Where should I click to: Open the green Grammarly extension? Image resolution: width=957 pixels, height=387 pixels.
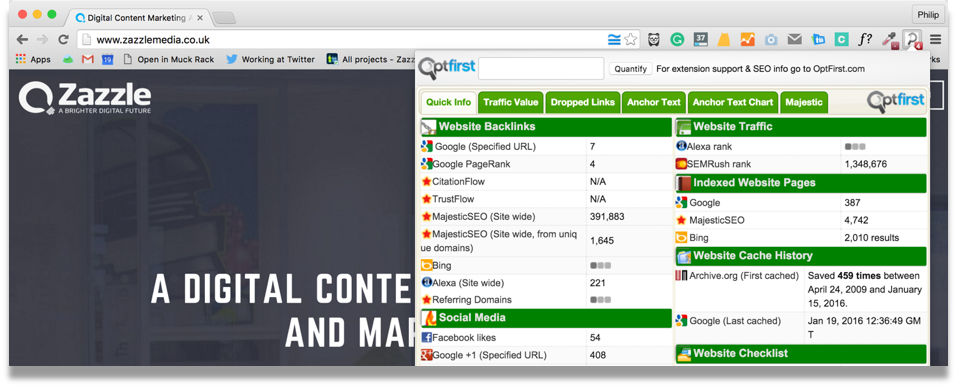[x=677, y=40]
